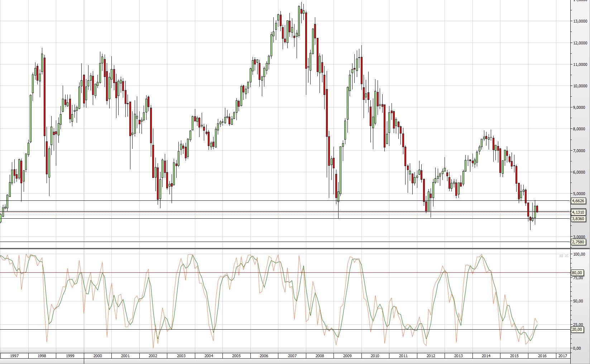Image resolution: width=590 pixels, height=364 pixels.
Task: Click the 100,00 oscillator axis value
Action: (x=579, y=254)
